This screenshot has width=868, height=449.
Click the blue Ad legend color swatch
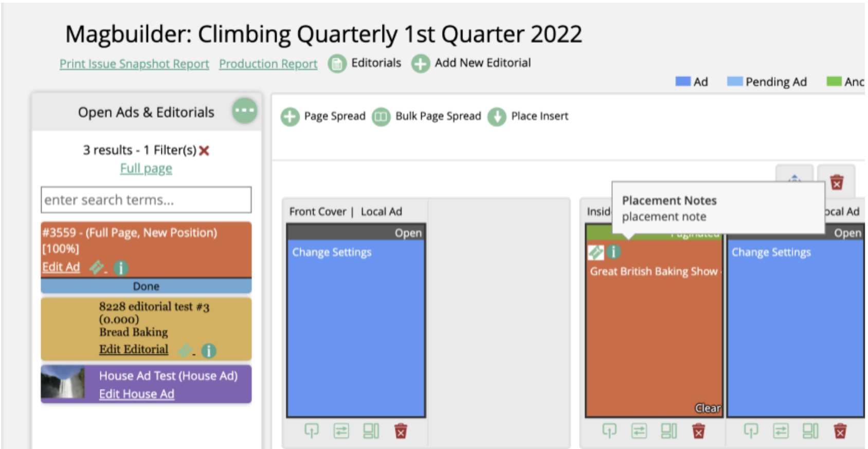682,82
